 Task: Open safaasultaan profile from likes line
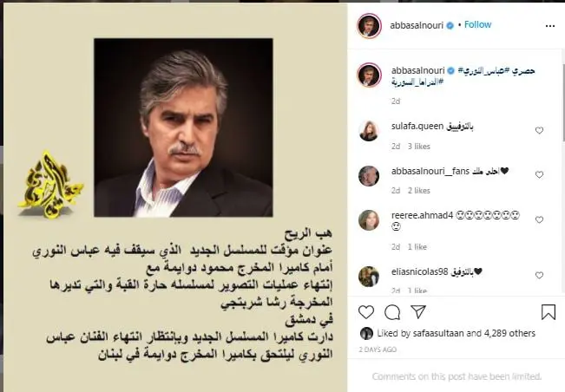(x=438, y=333)
